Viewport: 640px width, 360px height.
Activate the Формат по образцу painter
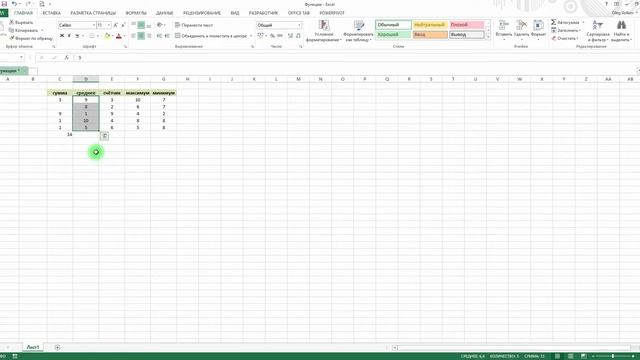tap(31, 38)
